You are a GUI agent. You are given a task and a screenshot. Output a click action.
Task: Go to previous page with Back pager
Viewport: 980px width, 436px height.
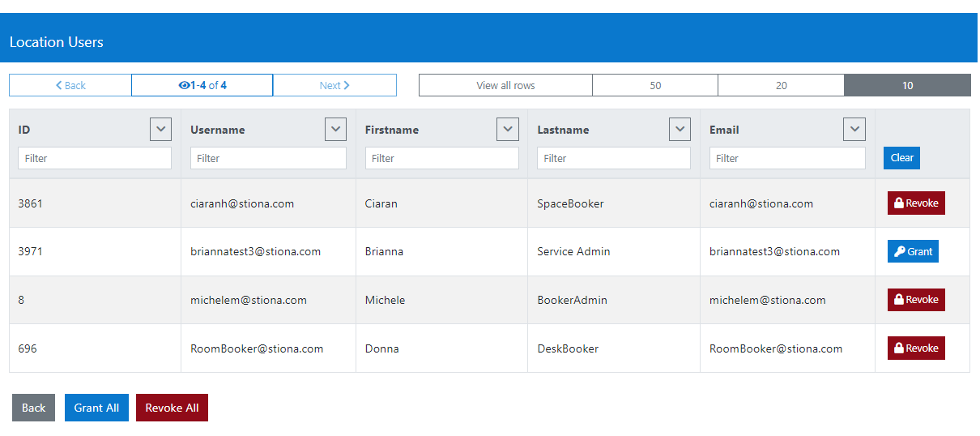coord(70,85)
